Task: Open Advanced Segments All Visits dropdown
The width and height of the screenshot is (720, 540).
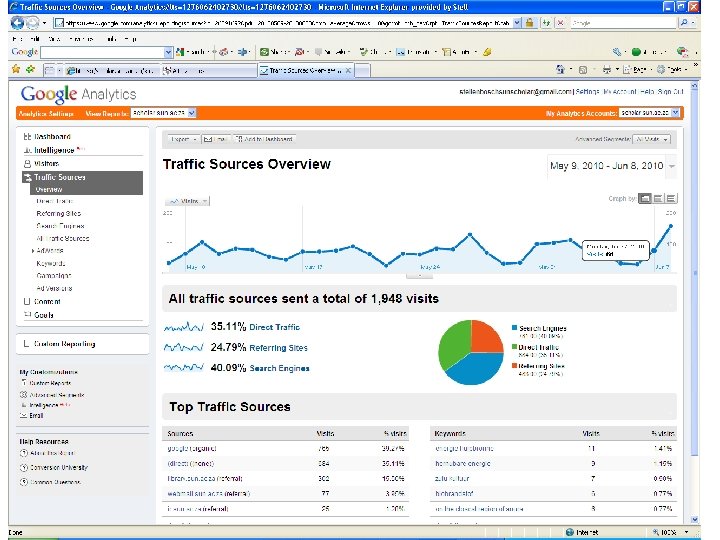Action: click(x=652, y=139)
